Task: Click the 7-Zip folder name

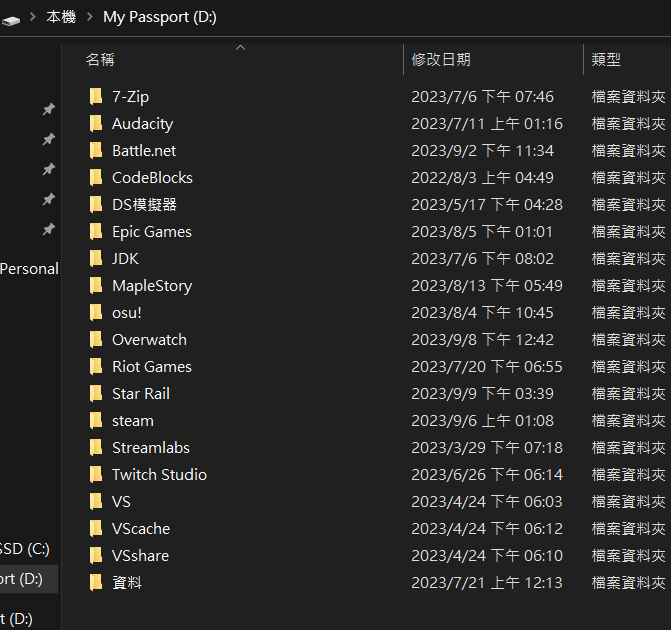Action: point(131,97)
